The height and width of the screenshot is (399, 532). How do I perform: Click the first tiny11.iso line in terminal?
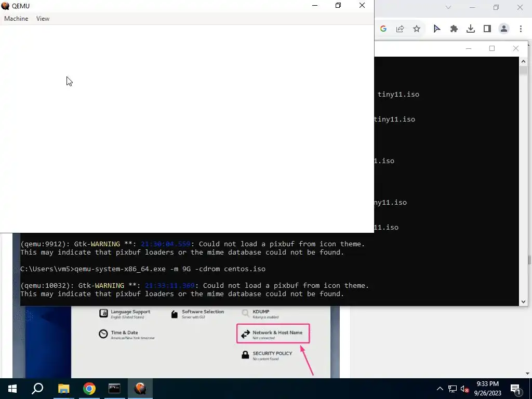(398, 95)
